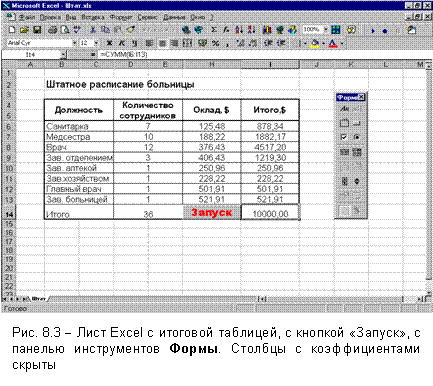Screen dimensions: 433x386
Task: Click the Print icon
Action: pos(53,30)
